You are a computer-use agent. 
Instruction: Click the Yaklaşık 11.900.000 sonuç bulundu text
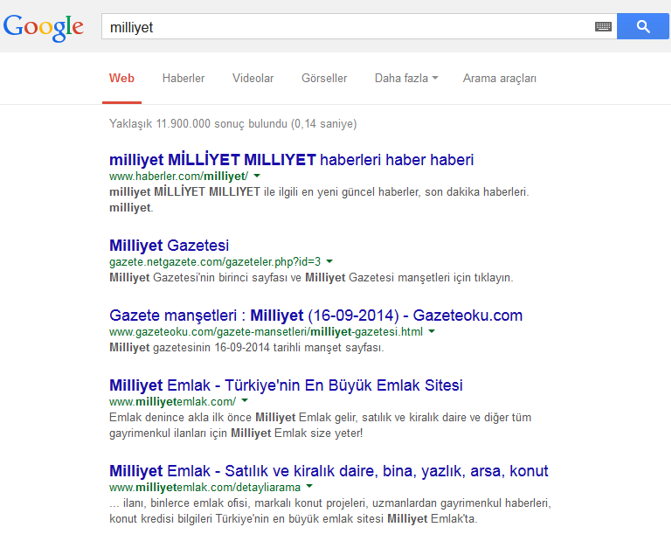click(x=233, y=124)
